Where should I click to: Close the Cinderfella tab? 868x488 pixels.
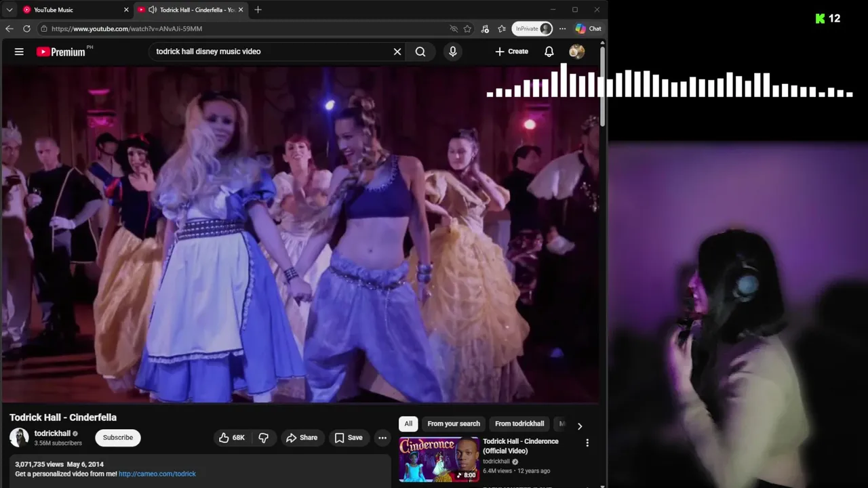240,9
